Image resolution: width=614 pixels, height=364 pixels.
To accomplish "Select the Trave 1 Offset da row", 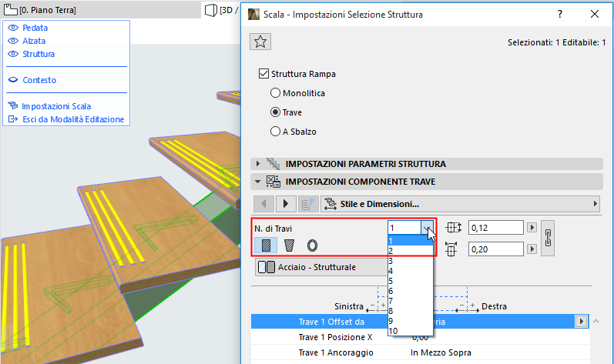I will click(420, 322).
